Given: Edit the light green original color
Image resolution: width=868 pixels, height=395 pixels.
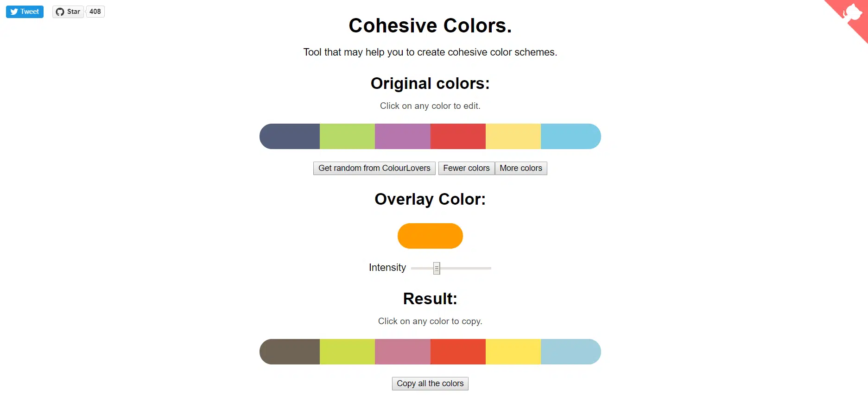Looking at the screenshot, I should (x=347, y=136).
